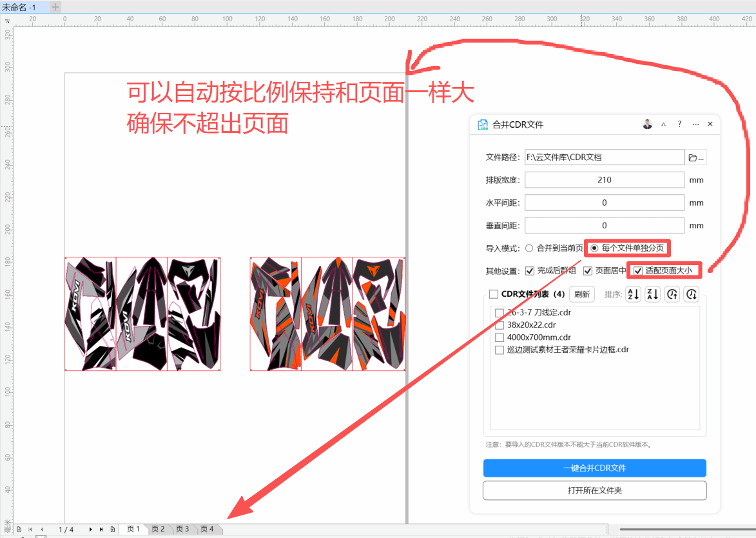Click the user avatar in dialog title bar
The image size is (756, 538).
tap(648, 125)
